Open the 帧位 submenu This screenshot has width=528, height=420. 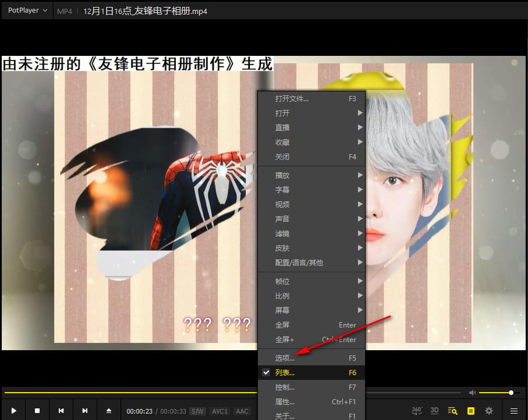coord(311,281)
